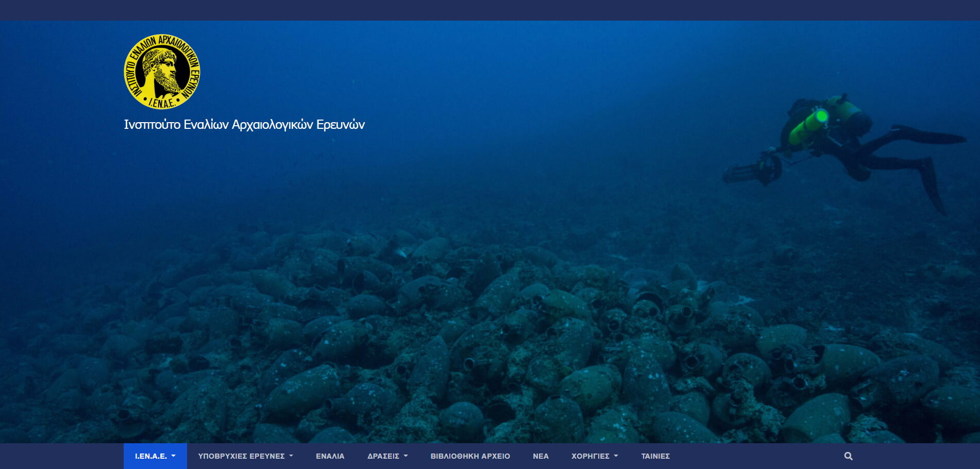Viewport: 980px width, 469px height.
Task: Open the ΝΕΑ news link
Action: pyautogui.click(x=540, y=456)
